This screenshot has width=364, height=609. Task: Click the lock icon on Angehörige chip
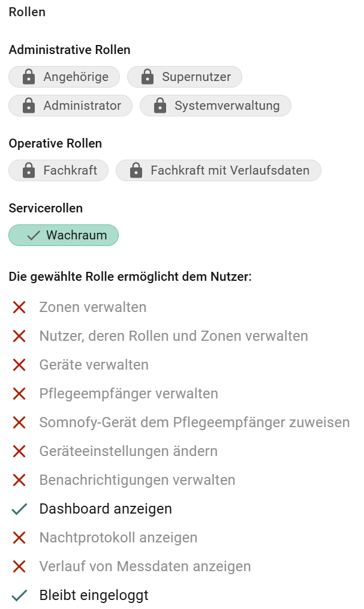29,77
